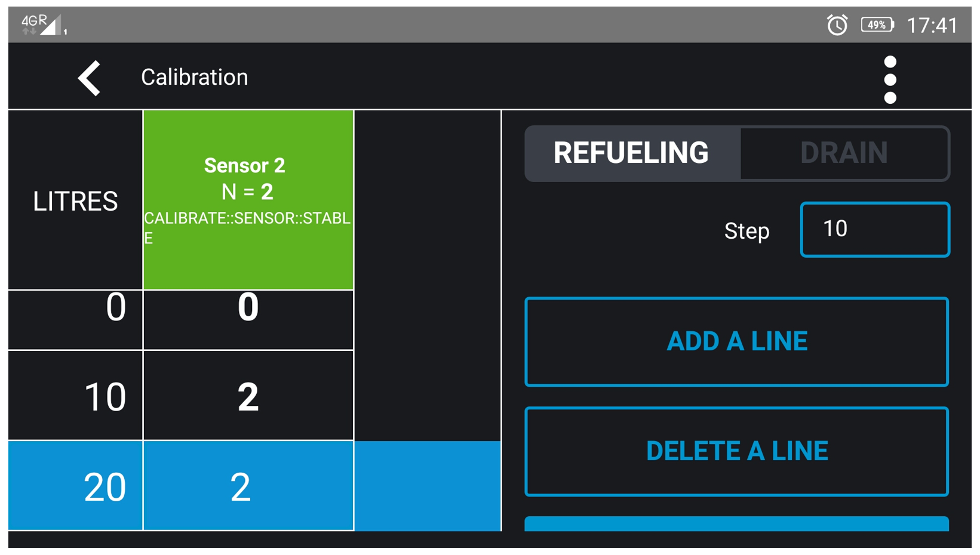Image resolution: width=980 pixels, height=555 pixels.
Task: Tap the alarm clock status icon
Action: [837, 25]
